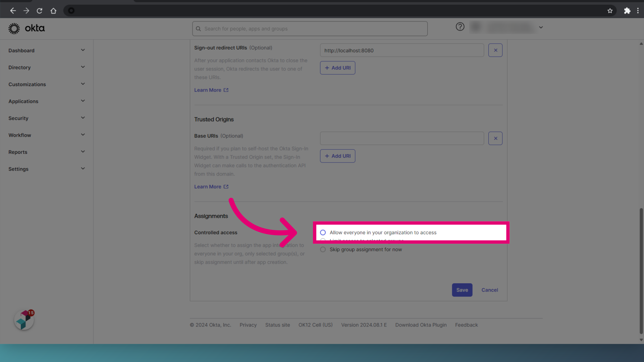
Task: Click the Version 2024.08.1 E text
Action: pos(364,325)
